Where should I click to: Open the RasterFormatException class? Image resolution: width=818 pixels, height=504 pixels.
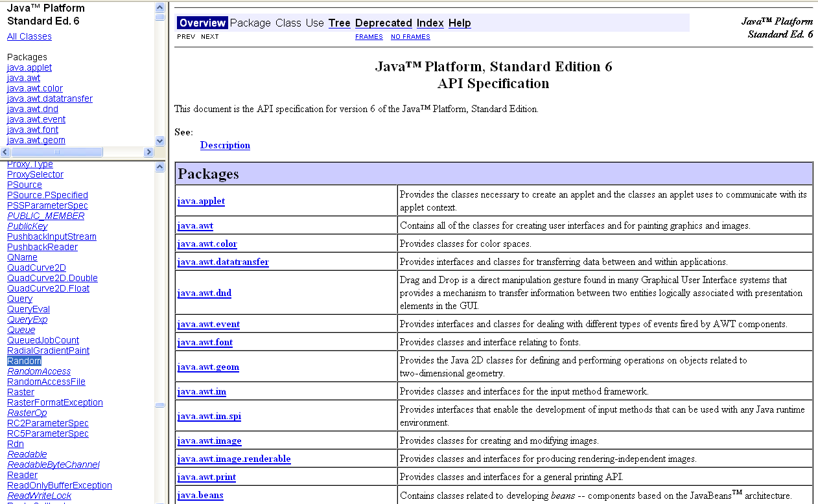[x=55, y=402]
